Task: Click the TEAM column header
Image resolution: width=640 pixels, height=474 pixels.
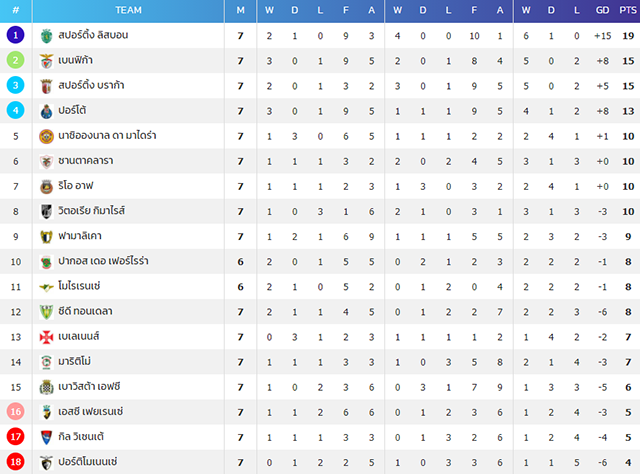Action: pos(128,11)
